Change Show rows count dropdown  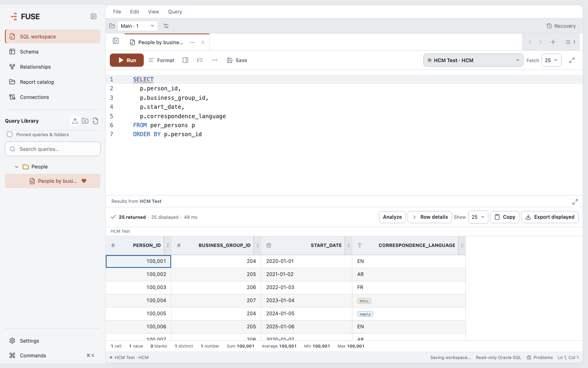click(478, 217)
